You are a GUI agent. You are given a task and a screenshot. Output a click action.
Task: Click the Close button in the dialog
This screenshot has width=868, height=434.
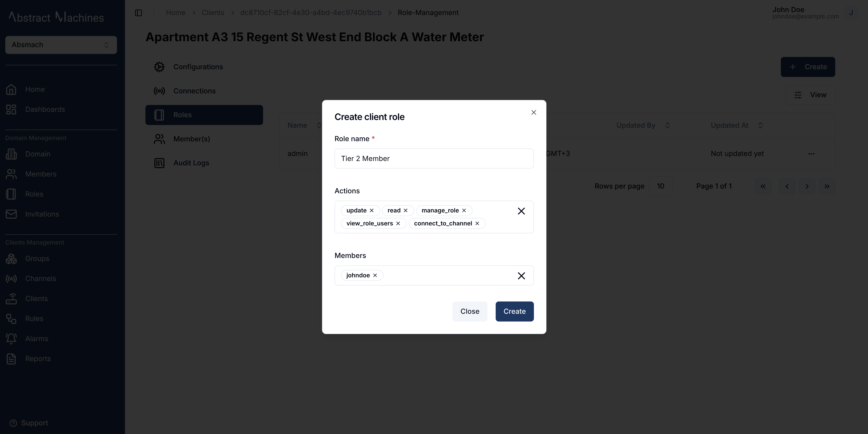(x=470, y=311)
